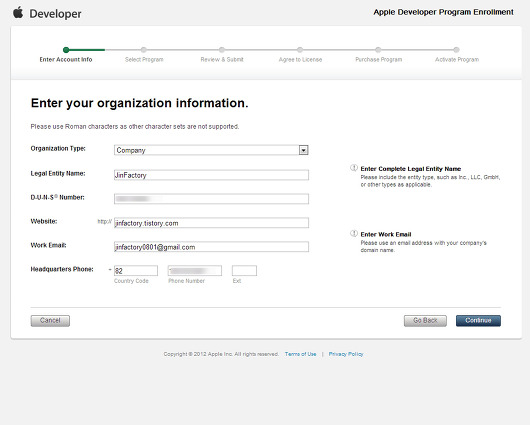Click the 'Enter Work Email' hint title
Image resolution: width=530 pixels, height=425 pixels.
pos(386,234)
